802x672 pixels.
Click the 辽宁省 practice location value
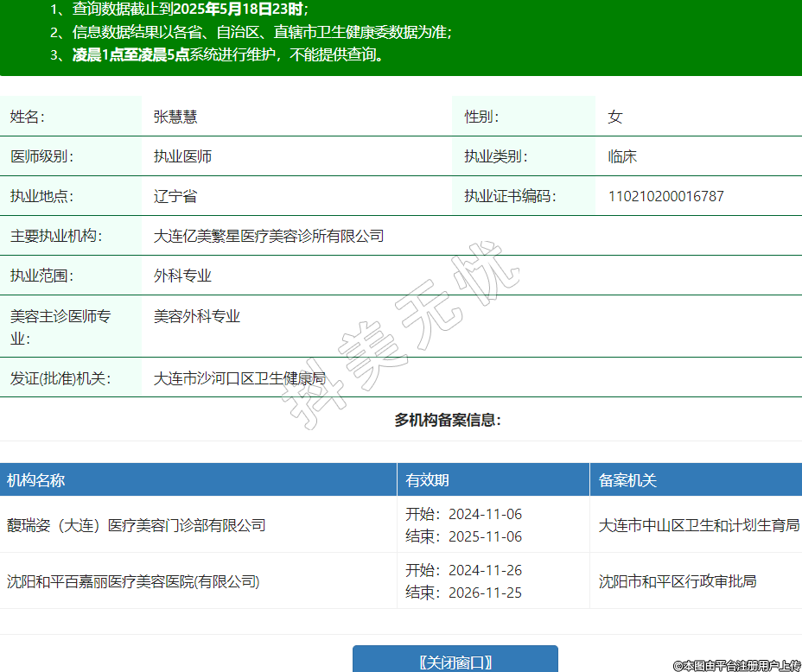click(175, 196)
